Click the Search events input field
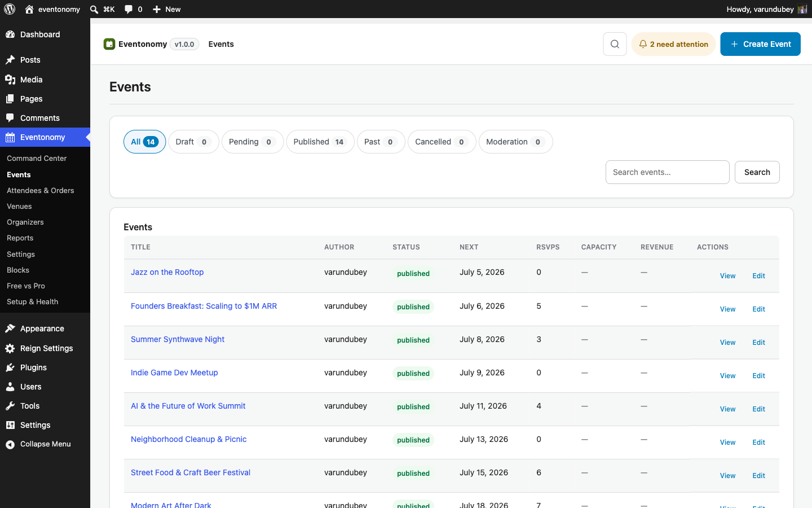Image resolution: width=812 pixels, height=508 pixels. [x=667, y=172]
